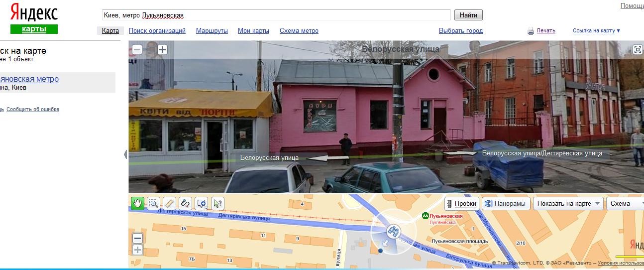Pick the add placemark tool
The width and height of the screenshot is (644, 270).
201,203
